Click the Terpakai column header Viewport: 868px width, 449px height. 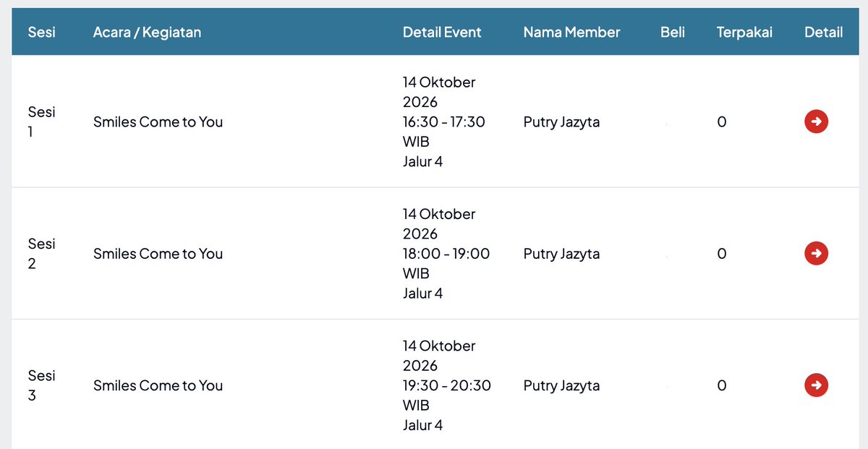coord(744,33)
